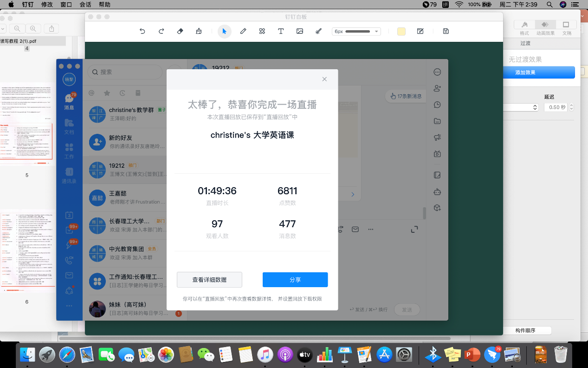Undo the last whiteboard action
The height and width of the screenshot is (368, 588).
coord(142,31)
